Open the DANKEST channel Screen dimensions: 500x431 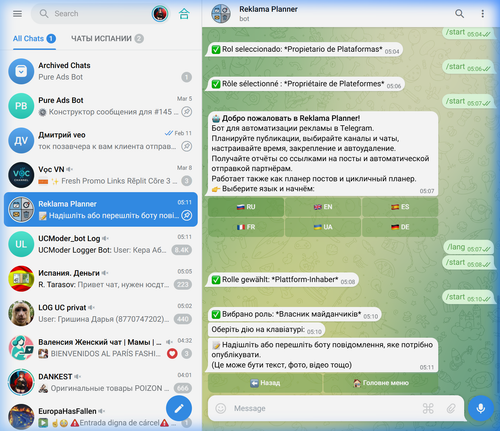[x=101, y=382]
